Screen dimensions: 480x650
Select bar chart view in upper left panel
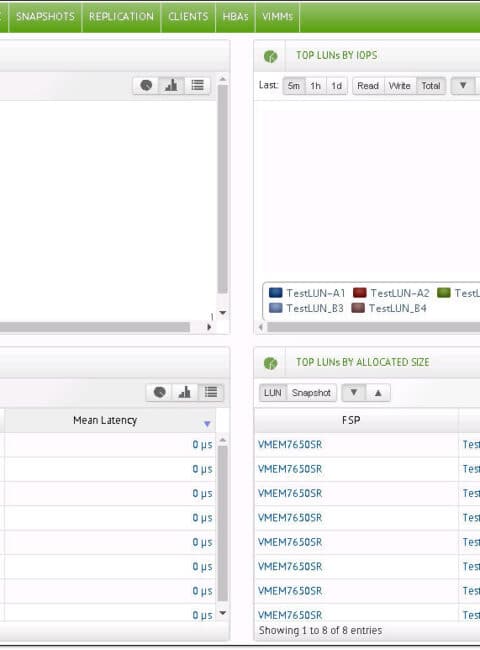pos(171,85)
